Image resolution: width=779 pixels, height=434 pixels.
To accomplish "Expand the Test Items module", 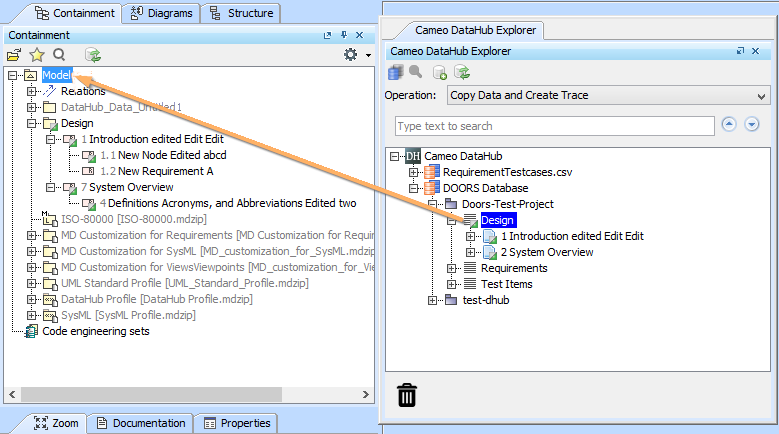I will click(x=451, y=284).
